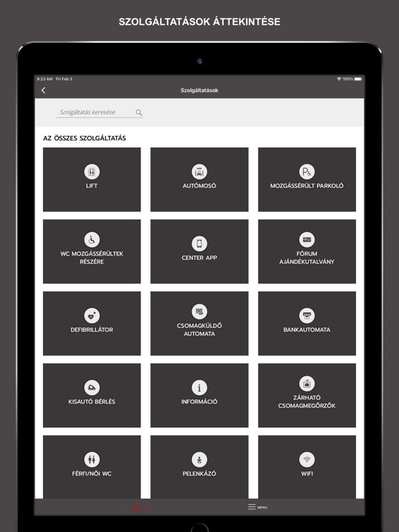Select the INFORMÁCIÓ label
Image resolution: width=399 pixels, height=532 pixels.
(x=199, y=401)
